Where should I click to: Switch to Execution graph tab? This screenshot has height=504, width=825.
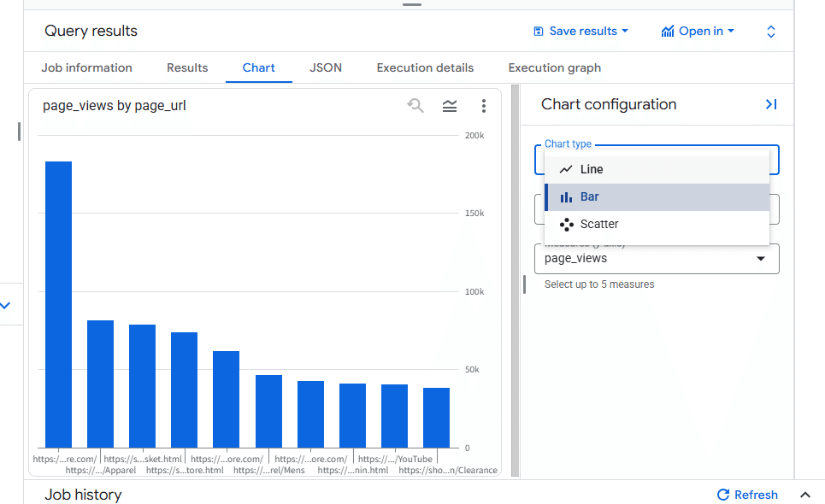click(554, 67)
